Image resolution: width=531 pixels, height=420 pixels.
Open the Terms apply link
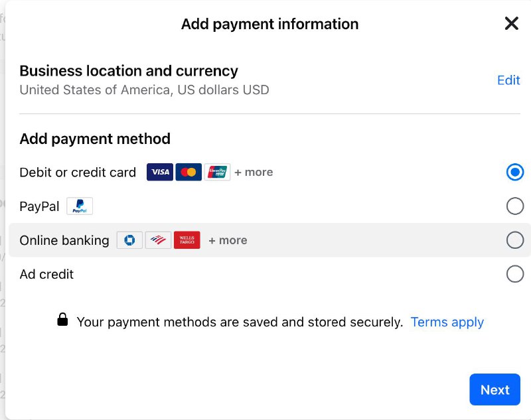coord(447,322)
